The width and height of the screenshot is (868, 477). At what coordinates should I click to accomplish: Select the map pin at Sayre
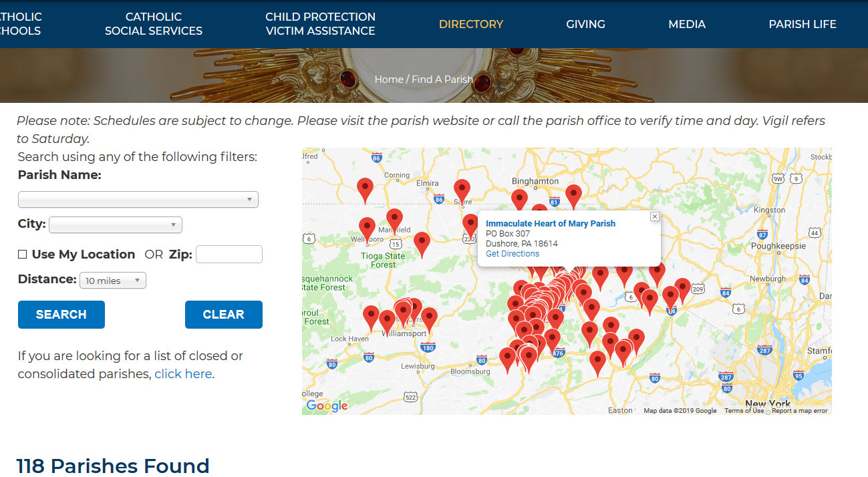[462, 189]
